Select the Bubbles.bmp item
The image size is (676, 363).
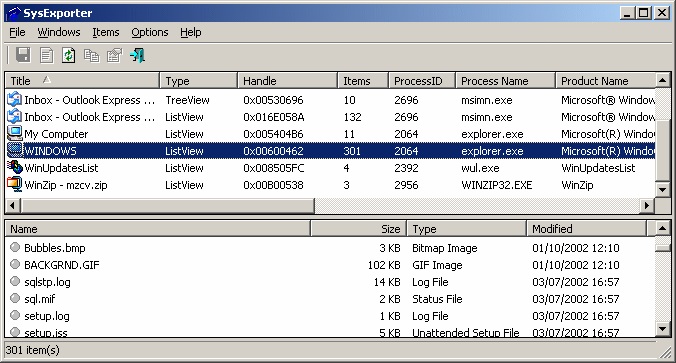(x=55, y=248)
